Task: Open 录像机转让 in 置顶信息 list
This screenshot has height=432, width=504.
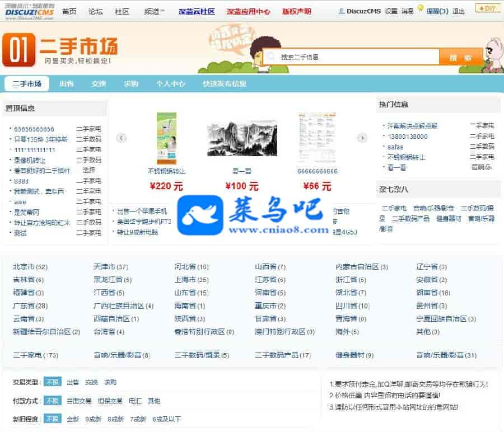Action: (30, 160)
